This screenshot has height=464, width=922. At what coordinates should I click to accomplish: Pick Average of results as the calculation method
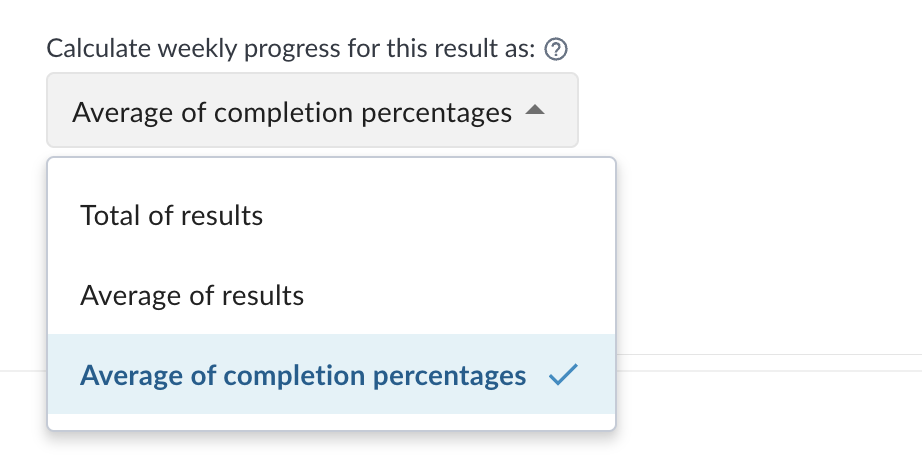332,295
